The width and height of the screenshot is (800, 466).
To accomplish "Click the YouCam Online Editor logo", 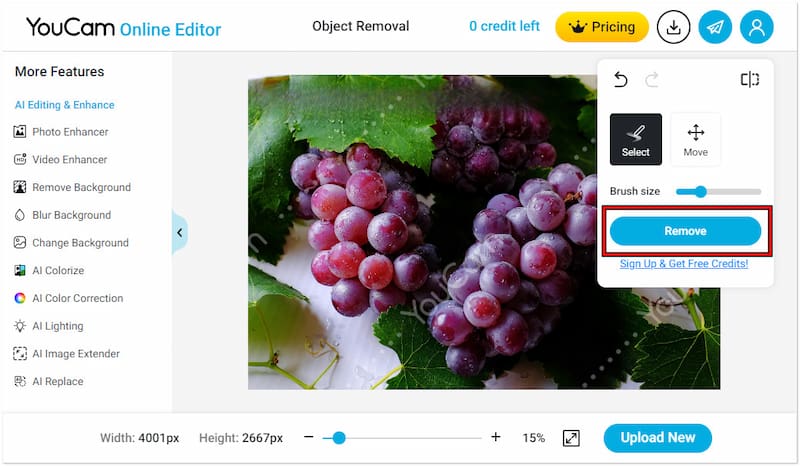I will 123,27.
